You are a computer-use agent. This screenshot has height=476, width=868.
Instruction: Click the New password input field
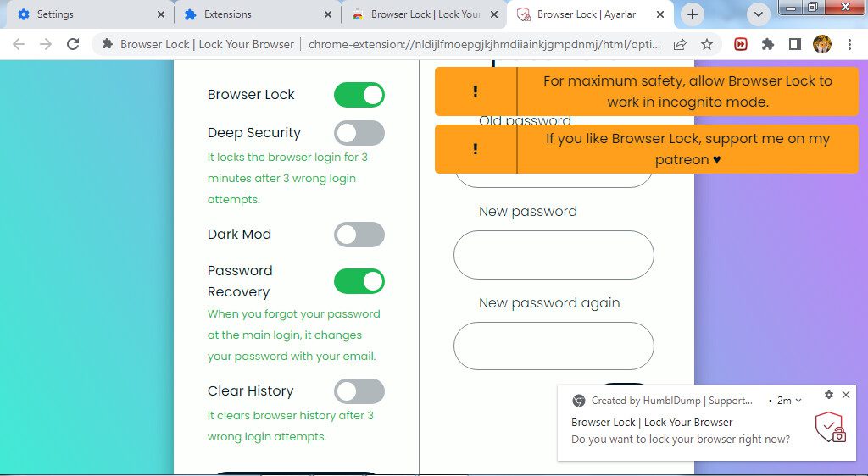click(x=554, y=255)
